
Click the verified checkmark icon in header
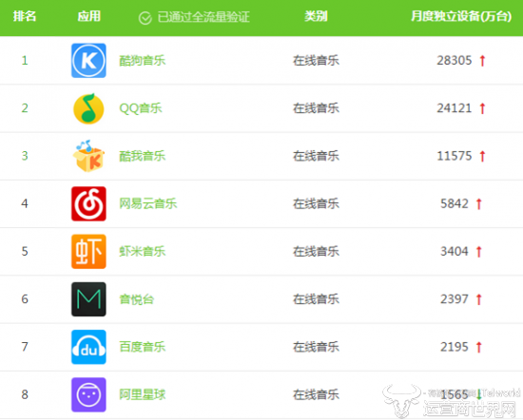[x=145, y=18]
